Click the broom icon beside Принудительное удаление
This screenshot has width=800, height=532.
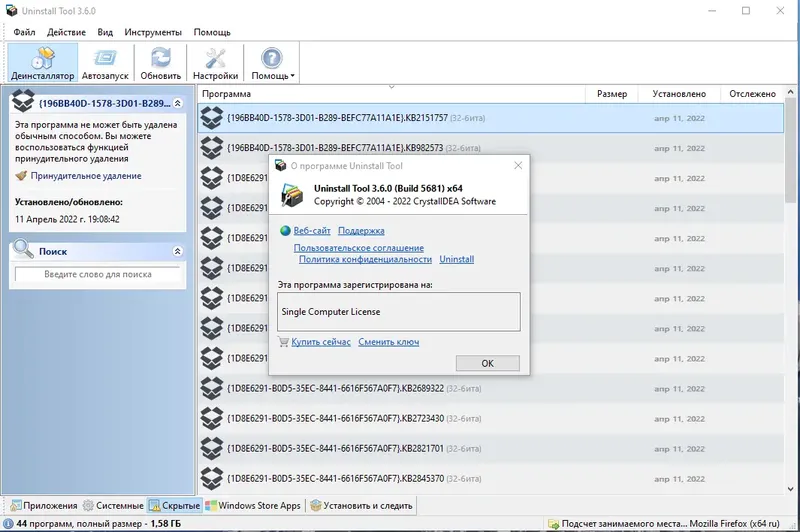pos(21,176)
